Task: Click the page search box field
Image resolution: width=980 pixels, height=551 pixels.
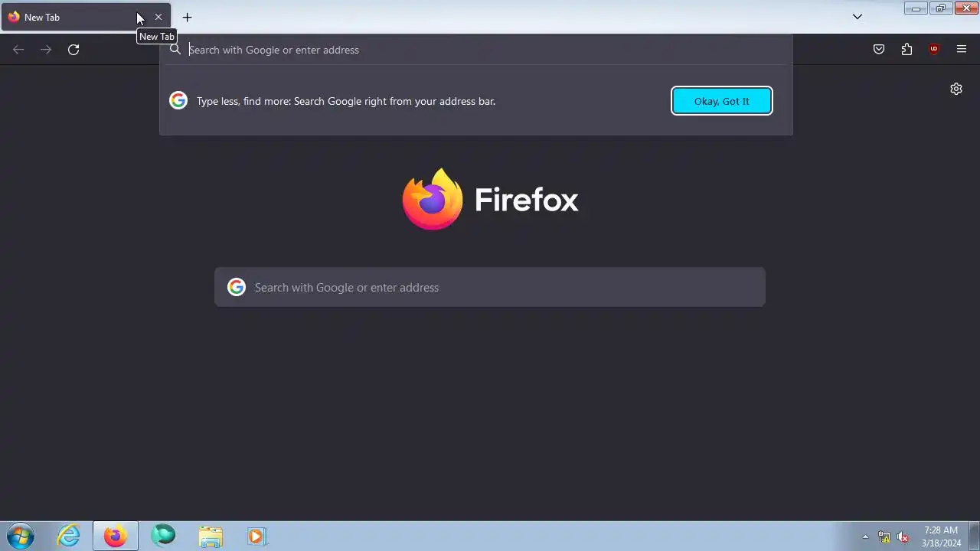Action: [490, 287]
